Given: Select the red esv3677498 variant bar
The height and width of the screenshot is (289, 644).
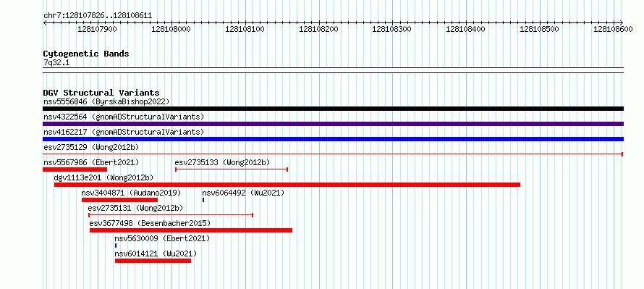Looking at the screenshot, I should click(x=191, y=230).
